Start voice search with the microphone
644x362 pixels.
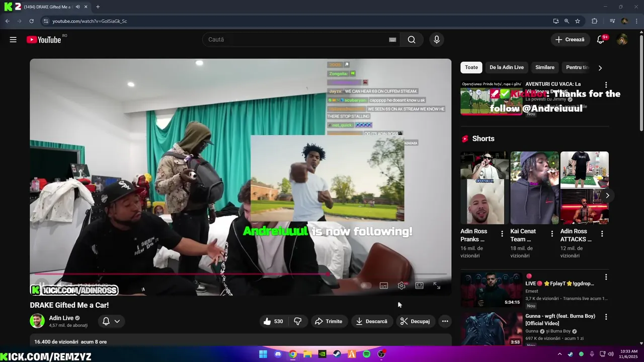click(x=437, y=40)
